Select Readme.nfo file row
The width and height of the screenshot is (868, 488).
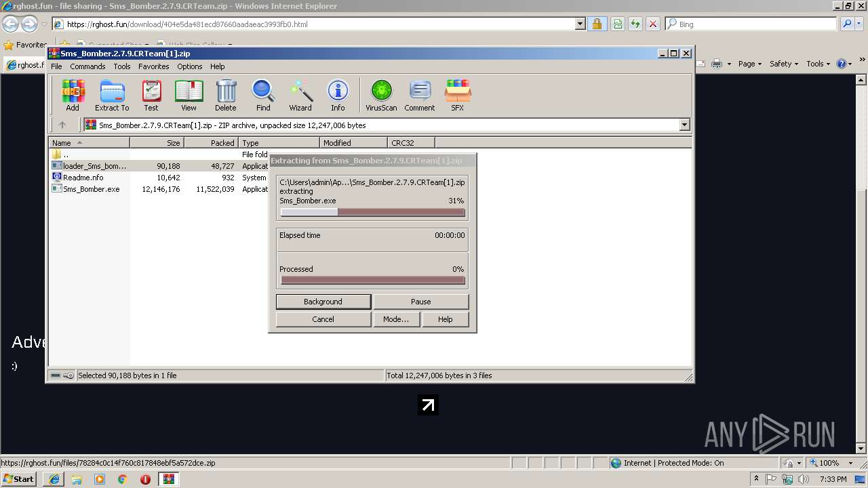(159, 178)
